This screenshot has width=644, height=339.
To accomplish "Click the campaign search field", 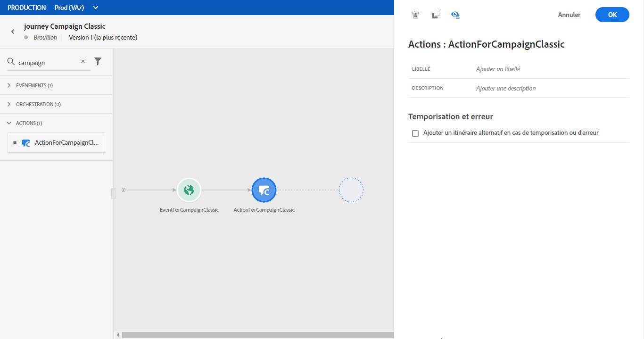I will [x=48, y=62].
